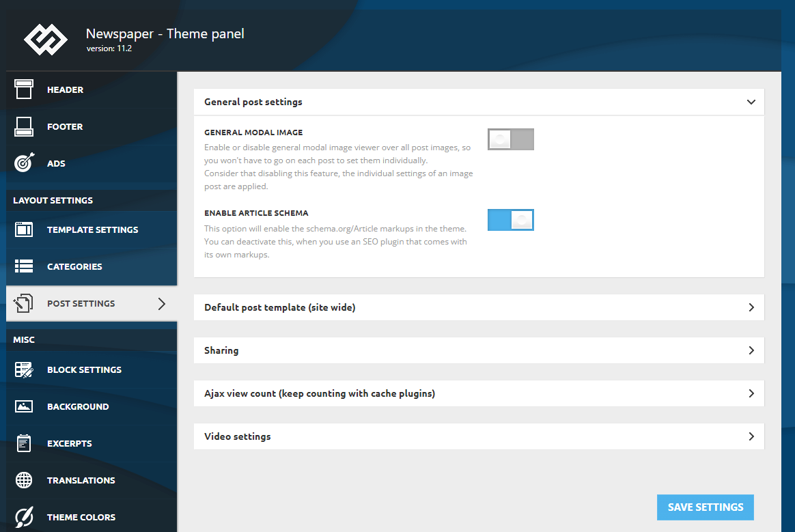
Task: Click the General Modal Image label
Action: coord(253,132)
